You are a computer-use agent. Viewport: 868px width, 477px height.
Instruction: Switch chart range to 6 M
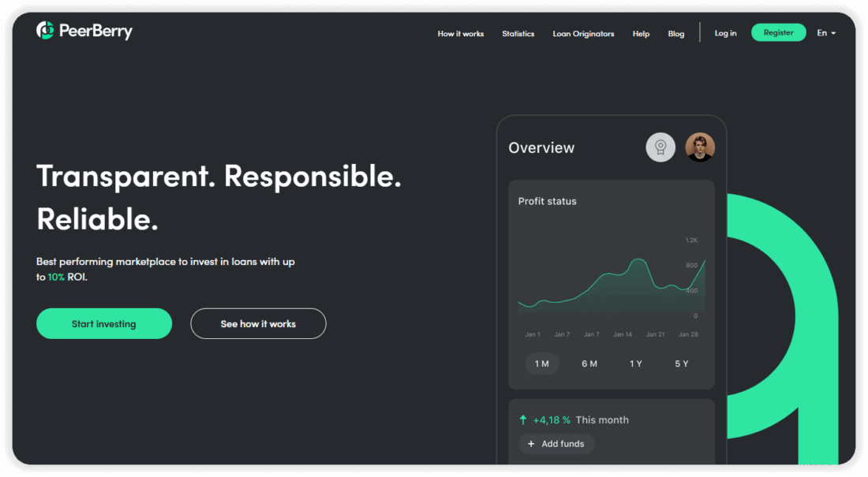(589, 363)
